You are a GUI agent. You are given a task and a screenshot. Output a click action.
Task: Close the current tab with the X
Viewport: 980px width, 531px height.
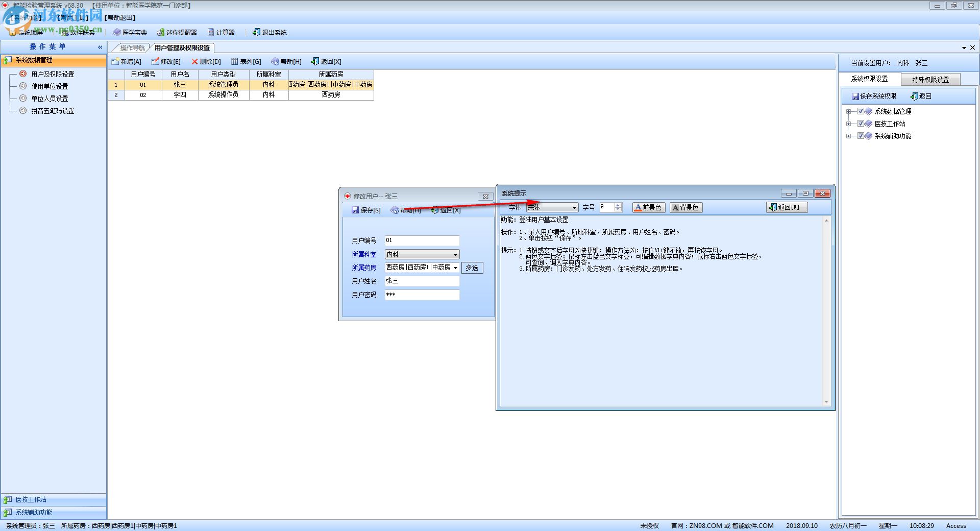coord(972,47)
